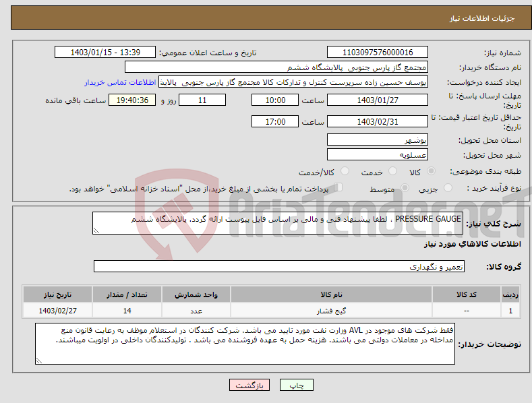
Task: Click the توضیحات خریدار label
Action: point(490,344)
